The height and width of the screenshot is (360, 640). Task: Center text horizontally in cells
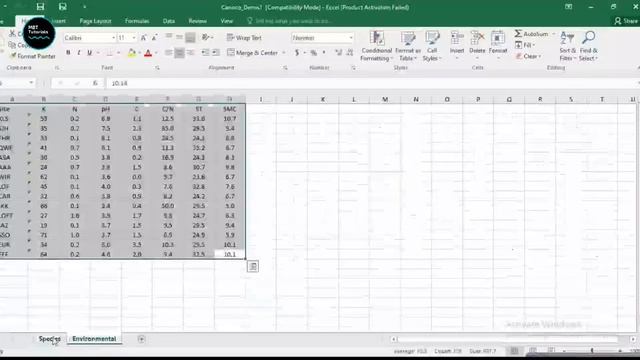[179, 53]
